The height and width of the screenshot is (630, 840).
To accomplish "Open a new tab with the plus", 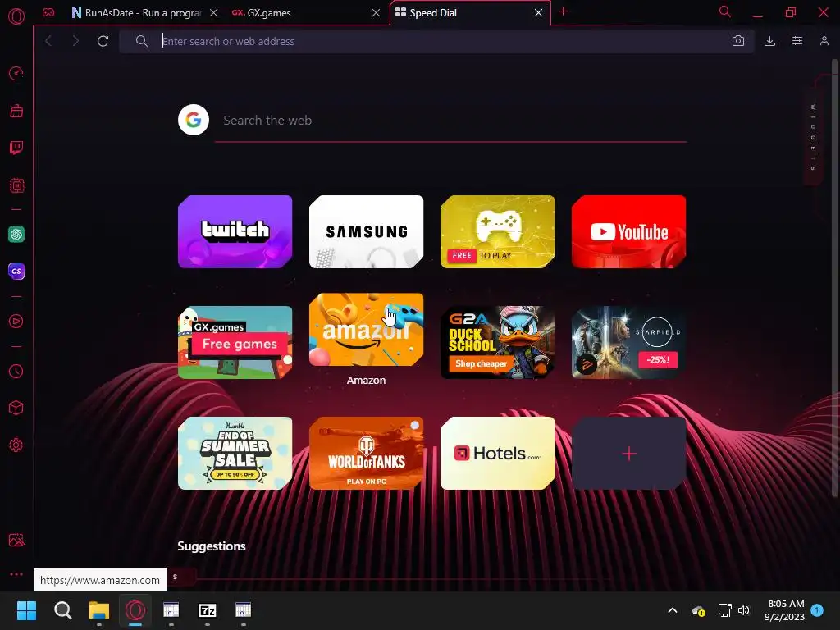I will click(563, 11).
